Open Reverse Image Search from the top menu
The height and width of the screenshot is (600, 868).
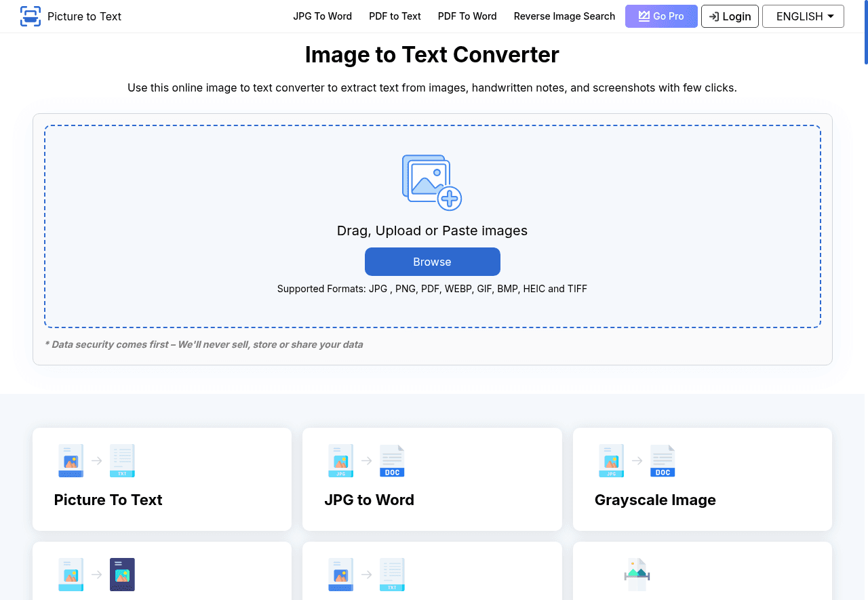coord(564,16)
